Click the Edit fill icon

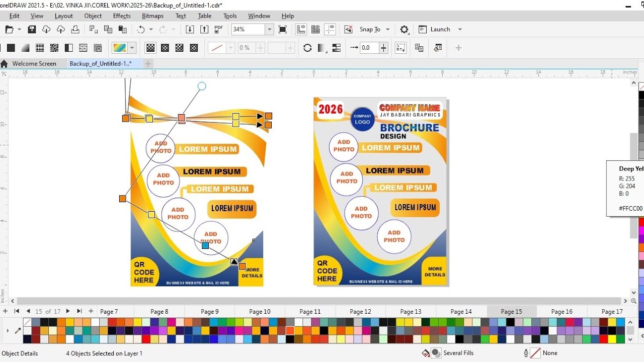pyautogui.click(x=438, y=48)
